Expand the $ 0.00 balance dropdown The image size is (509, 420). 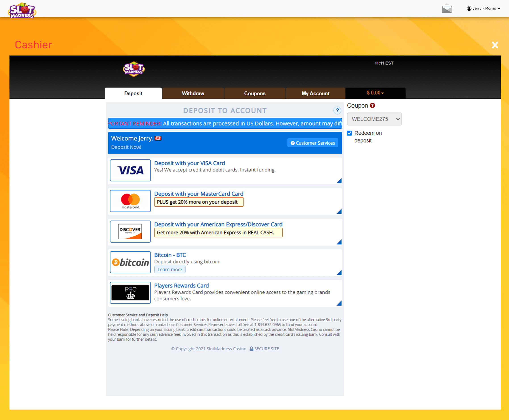(x=375, y=93)
